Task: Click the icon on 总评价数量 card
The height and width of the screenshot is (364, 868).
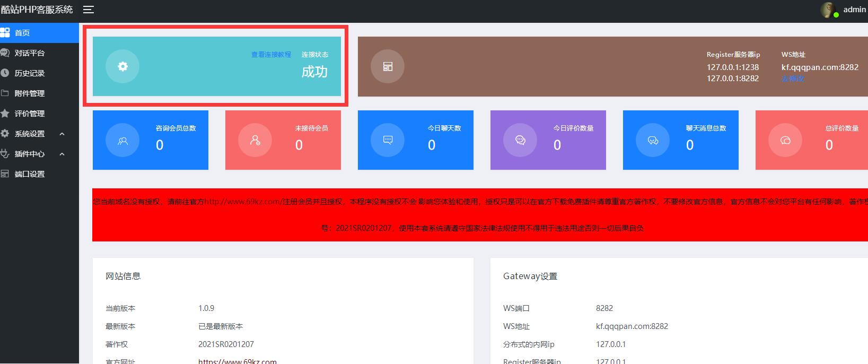Action: (785, 141)
